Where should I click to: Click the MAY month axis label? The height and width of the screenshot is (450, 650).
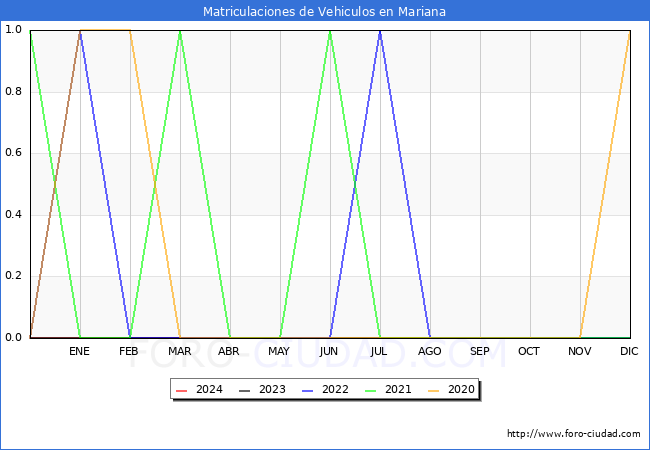coord(279,351)
